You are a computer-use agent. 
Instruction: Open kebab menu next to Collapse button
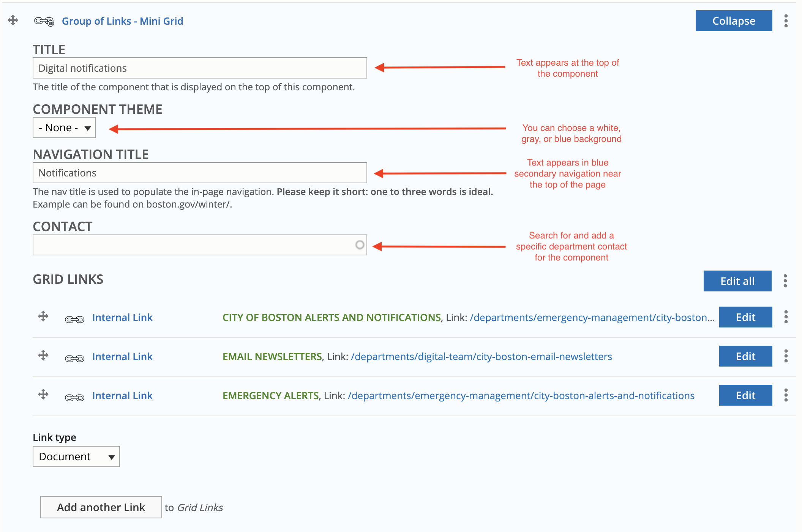[786, 21]
